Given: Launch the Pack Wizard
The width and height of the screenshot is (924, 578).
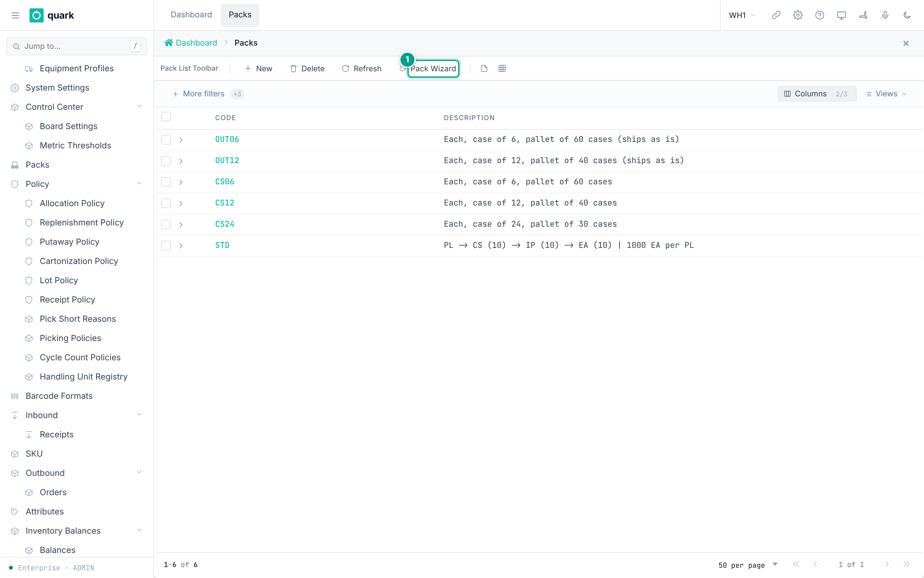Looking at the screenshot, I should (433, 68).
